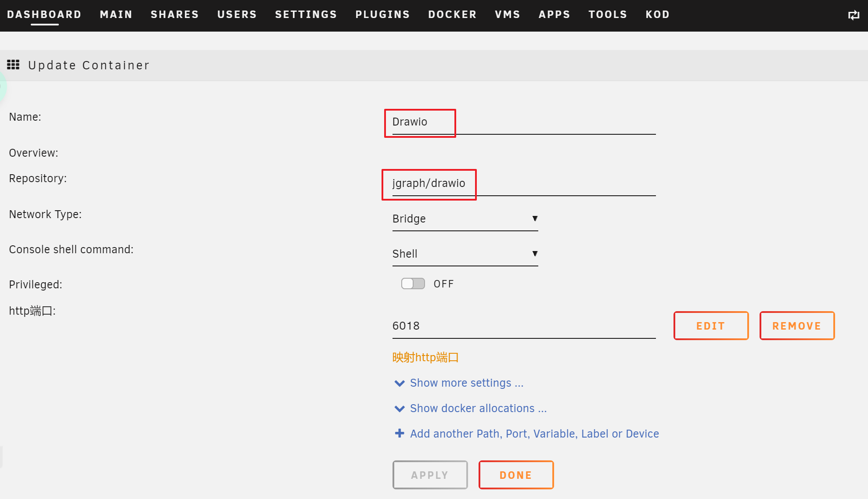This screenshot has height=499, width=868.
Task: Click the grid/dashboard toggle icon top-left
Action: pos(13,65)
